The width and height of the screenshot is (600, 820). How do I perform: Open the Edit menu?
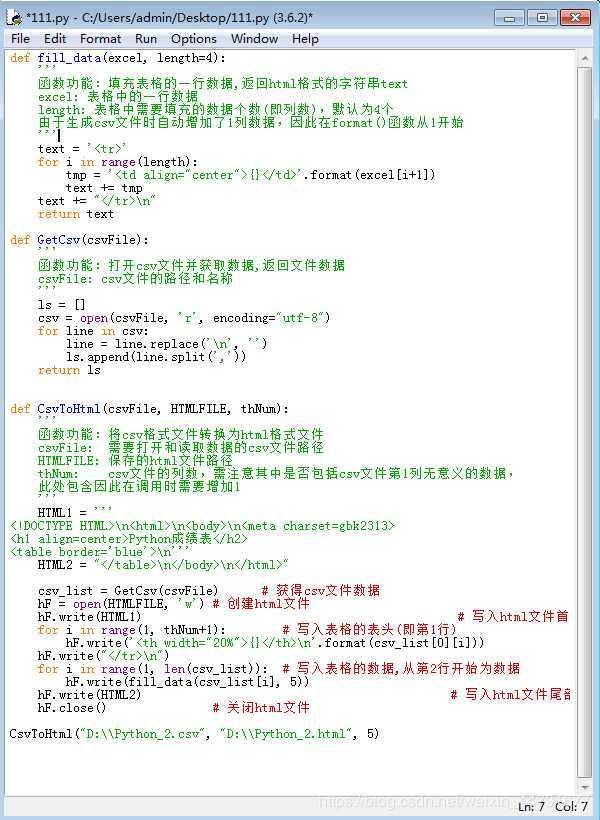pyautogui.click(x=55, y=39)
